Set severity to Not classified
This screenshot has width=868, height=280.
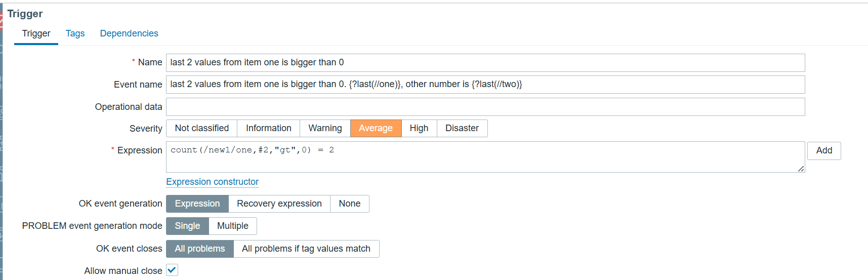pos(201,129)
